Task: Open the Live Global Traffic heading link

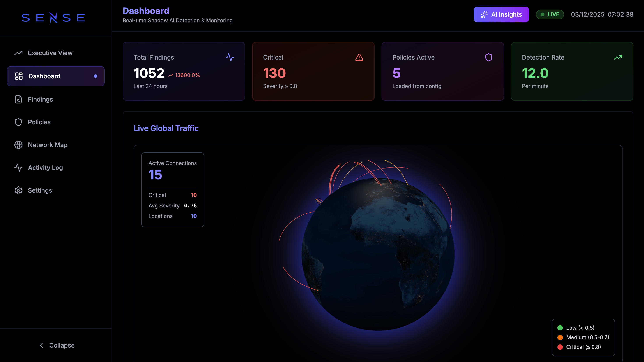Action: (x=166, y=128)
